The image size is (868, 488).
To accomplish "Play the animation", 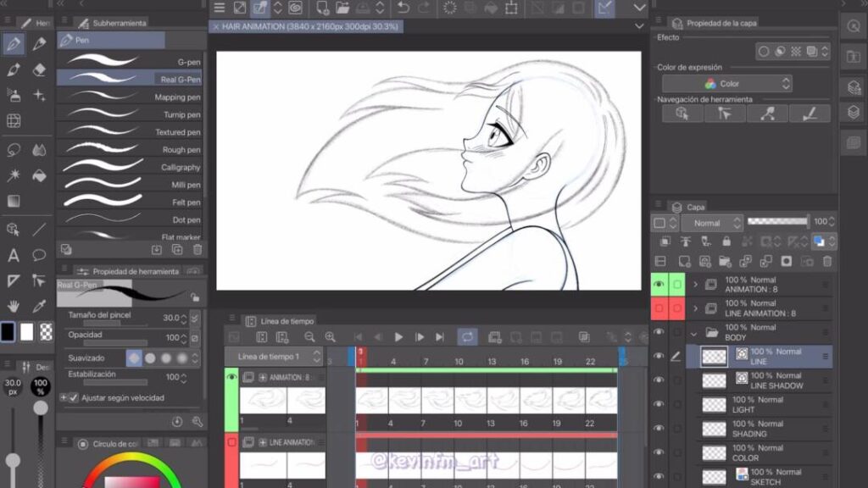I will pyautogui.click(x=398, y=337).
